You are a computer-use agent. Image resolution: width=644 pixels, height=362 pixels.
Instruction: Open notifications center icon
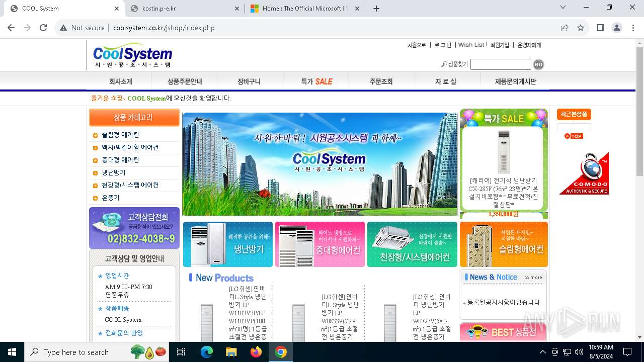point(627,352)
